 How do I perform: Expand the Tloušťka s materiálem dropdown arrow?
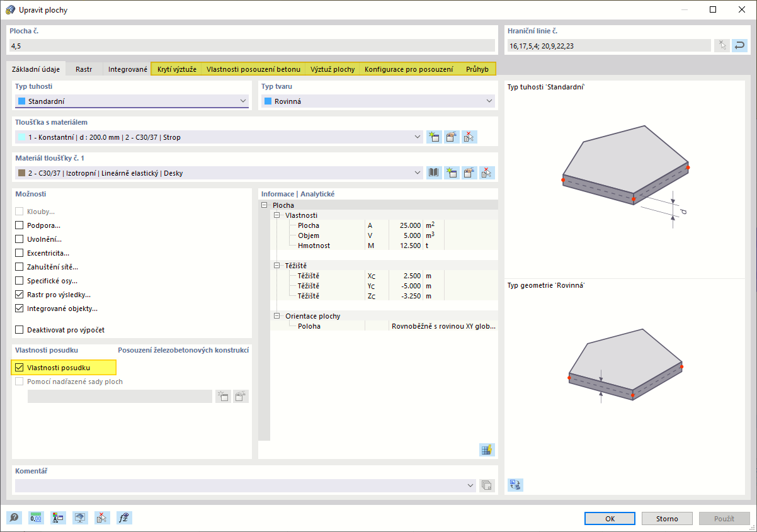point(417,137)
